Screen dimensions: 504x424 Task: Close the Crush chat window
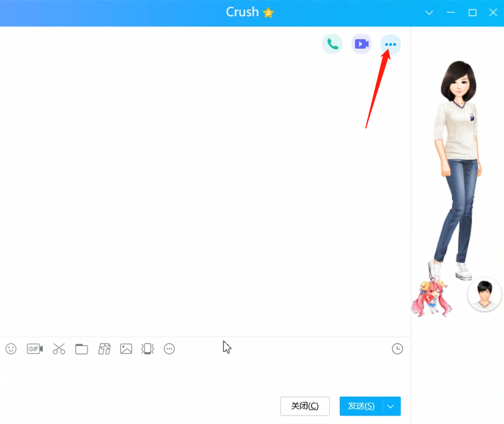pyautogui.click(x=493, y=13)
